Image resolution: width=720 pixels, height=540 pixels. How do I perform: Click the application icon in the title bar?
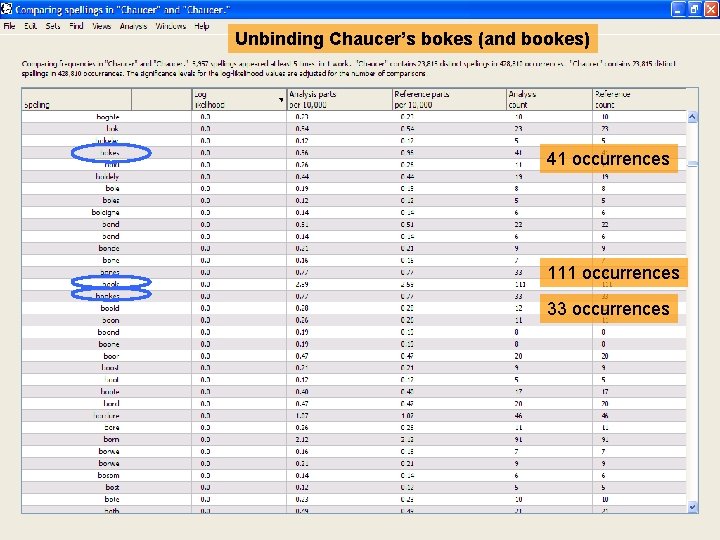point(6,9)
